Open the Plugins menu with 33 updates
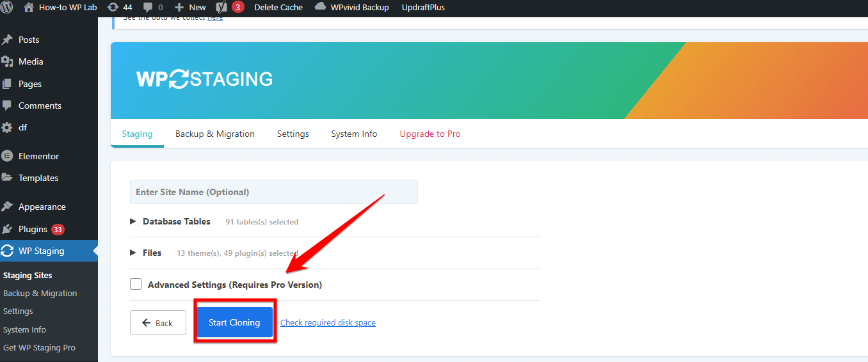The width and height of the screenshot is (868, 362). [x=33, y=229]
